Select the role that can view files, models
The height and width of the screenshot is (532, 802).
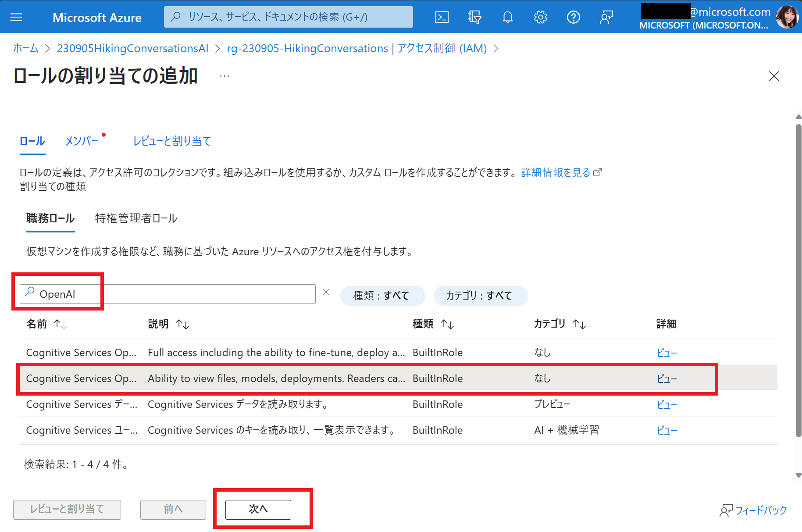pos(399,378)
